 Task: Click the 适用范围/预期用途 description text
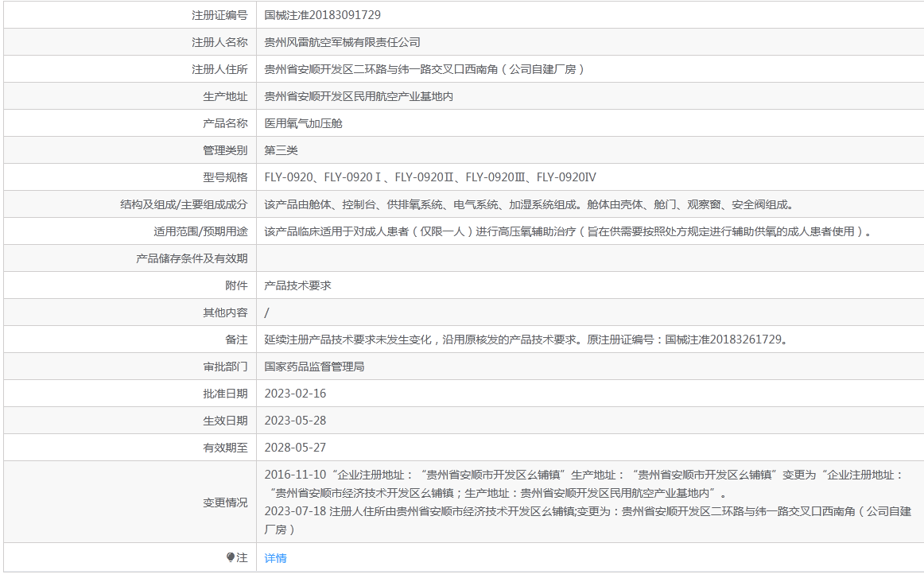[568, 231]
